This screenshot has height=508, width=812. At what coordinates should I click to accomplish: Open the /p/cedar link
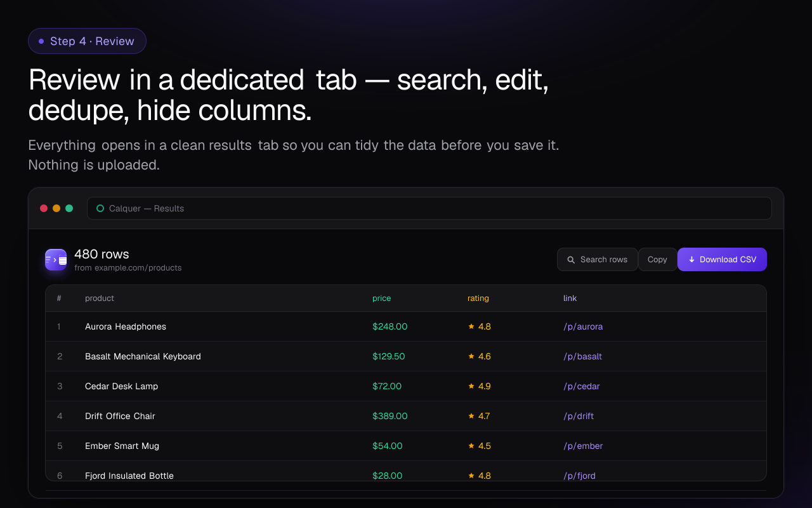581,387
